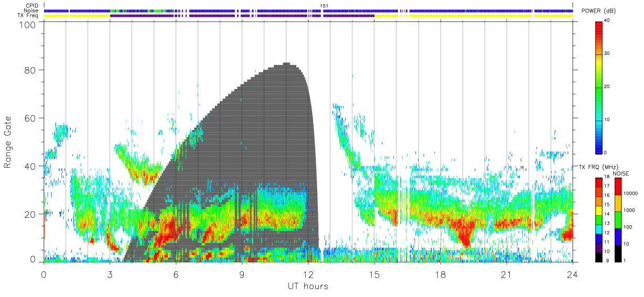This screenshot has height=297, width=644.
Task: Click y-axis tick label '60'
Action: [30, 118]
